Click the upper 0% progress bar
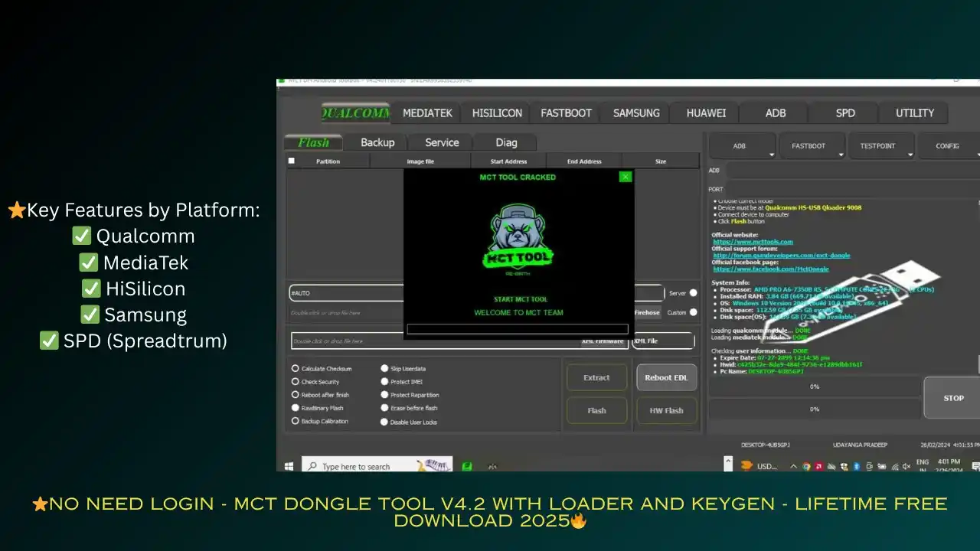This screenshot has height=551, width=980. coord(815,387)
